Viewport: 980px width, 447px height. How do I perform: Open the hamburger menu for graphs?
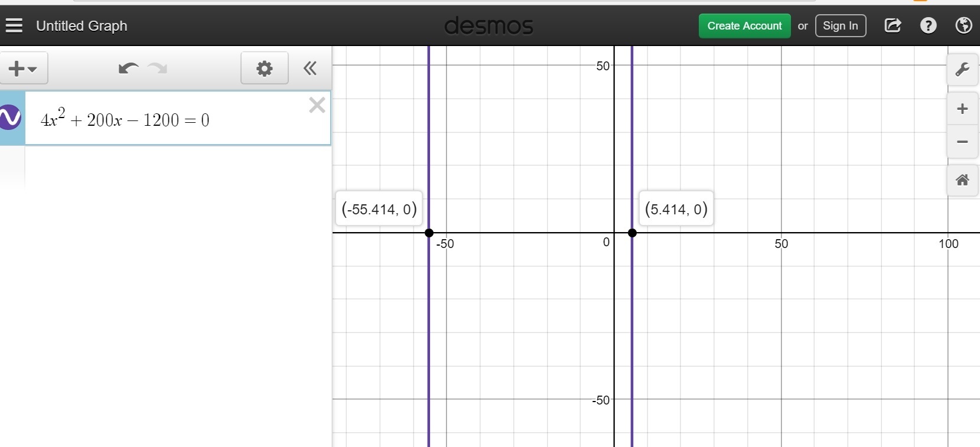coord(14,25)
